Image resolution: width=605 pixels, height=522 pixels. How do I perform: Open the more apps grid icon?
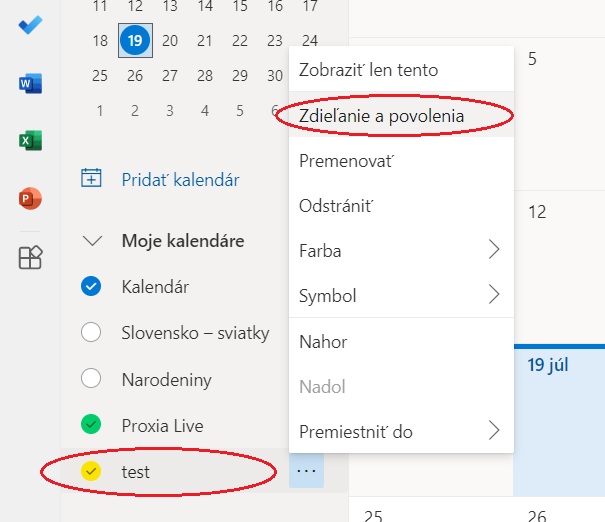31,258
